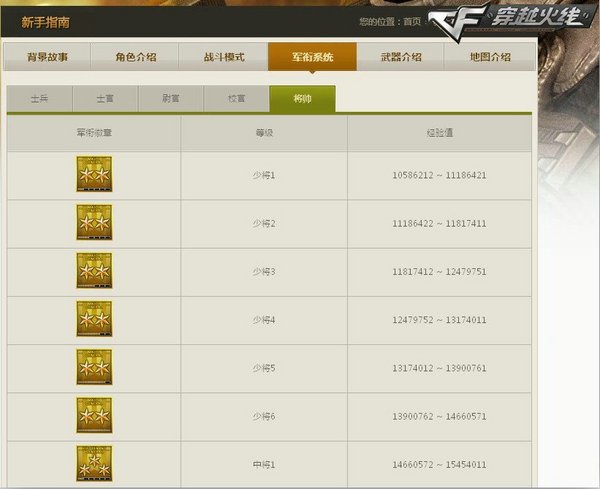Image resolution: width=600 pixels, height=489 pixels.
Task: Show the 尉官 rank sub-tab
Action: (171, 99)
